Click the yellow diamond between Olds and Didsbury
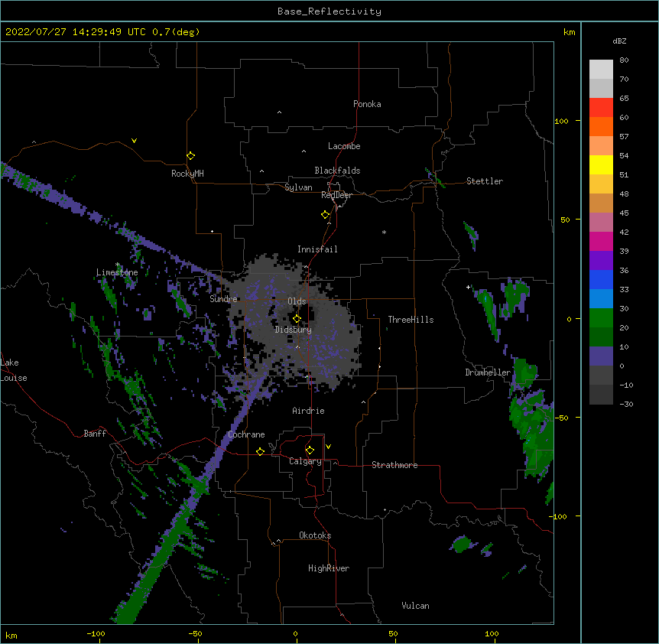Viewport: 659px width, 644px height. pos(297,319)
